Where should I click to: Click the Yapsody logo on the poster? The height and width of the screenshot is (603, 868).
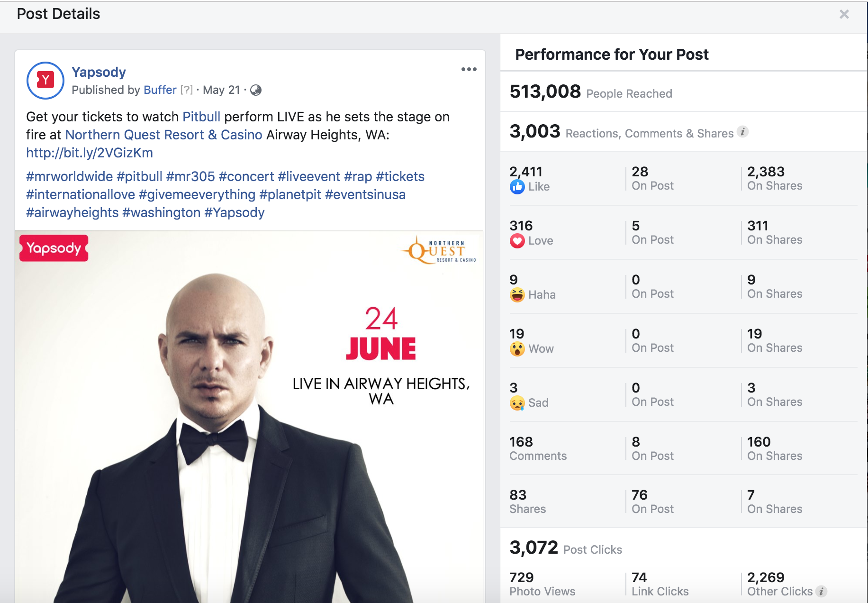tap(53, 247)
